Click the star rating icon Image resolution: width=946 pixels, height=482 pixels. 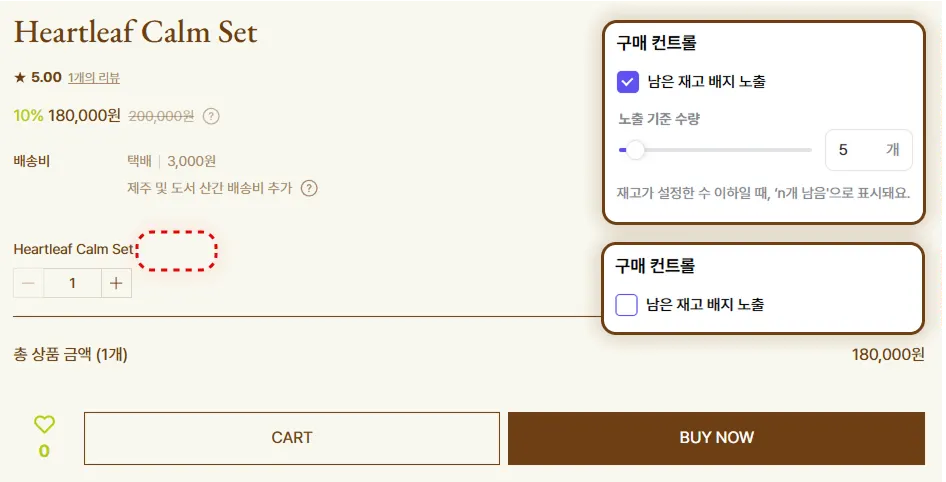pyautogui.click(x=19, y=77)
